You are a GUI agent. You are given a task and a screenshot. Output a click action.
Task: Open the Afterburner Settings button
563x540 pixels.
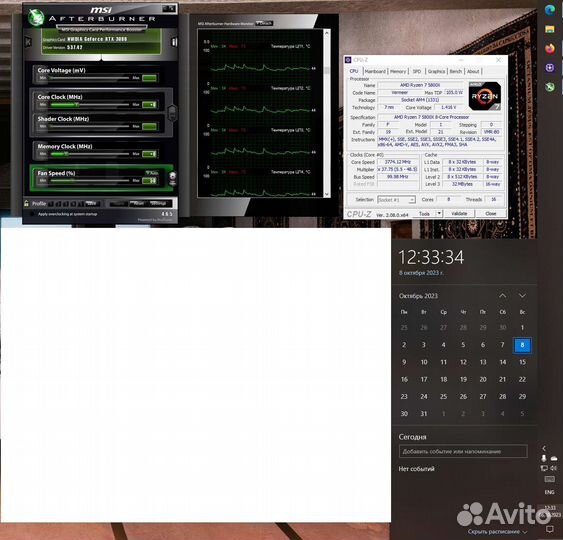158,204
